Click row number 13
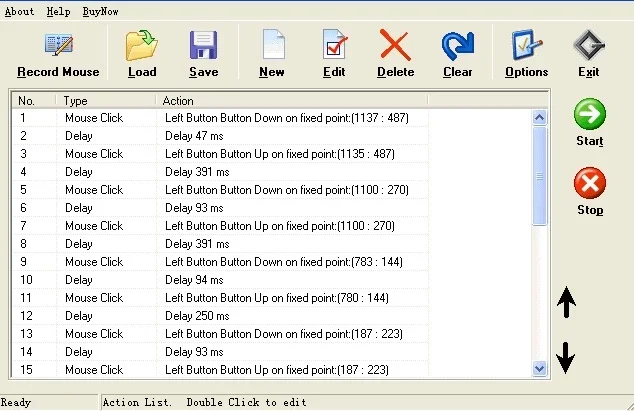The width and height of the screenshot is (634, 411). coord(26,334)
